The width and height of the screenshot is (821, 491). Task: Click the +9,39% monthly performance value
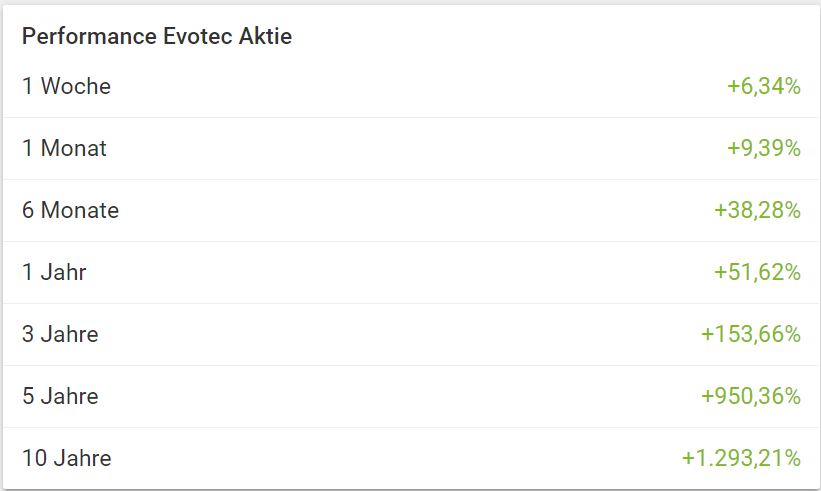tap(764, 149)
